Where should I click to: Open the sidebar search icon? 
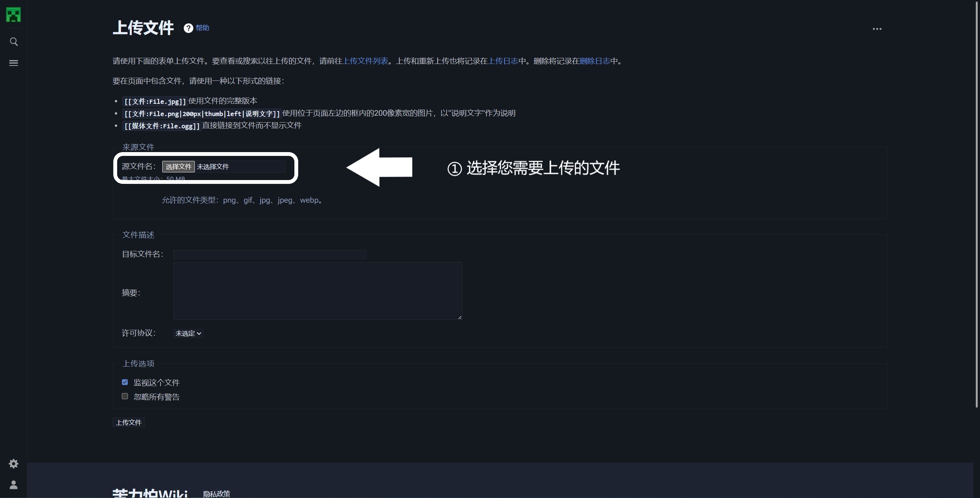[13, 42]
